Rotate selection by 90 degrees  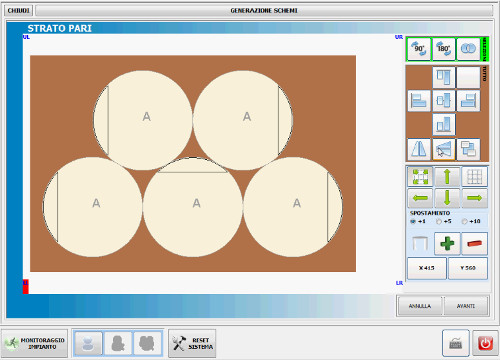coord(419,49)
